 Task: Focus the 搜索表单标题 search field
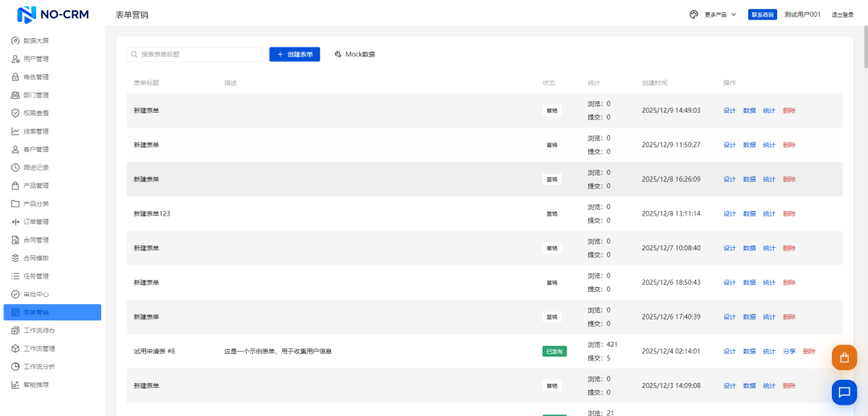(x=199, y=54)
